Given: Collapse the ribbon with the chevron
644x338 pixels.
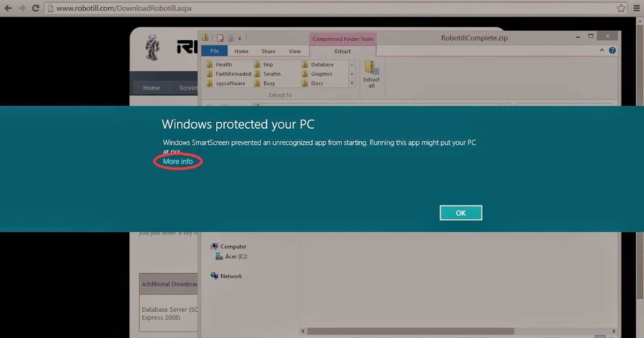Looking at the screenshot, I should (x=602, y=51).
